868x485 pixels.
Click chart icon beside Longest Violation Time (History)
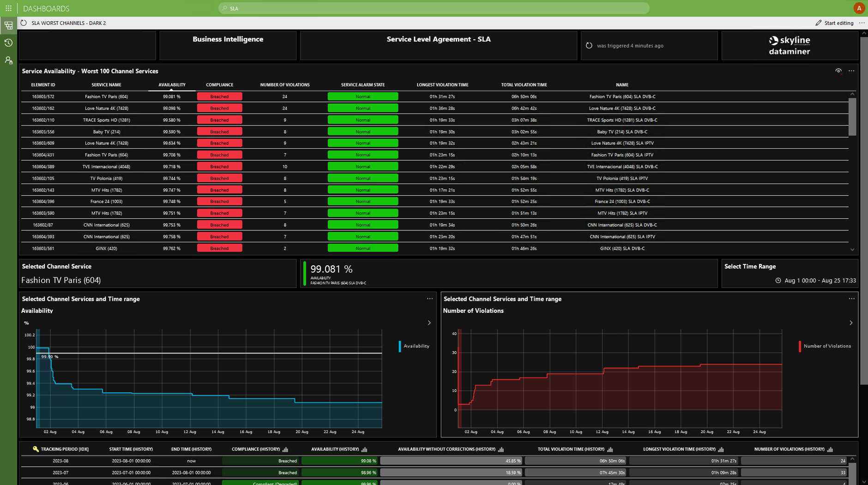click(721, 449)
